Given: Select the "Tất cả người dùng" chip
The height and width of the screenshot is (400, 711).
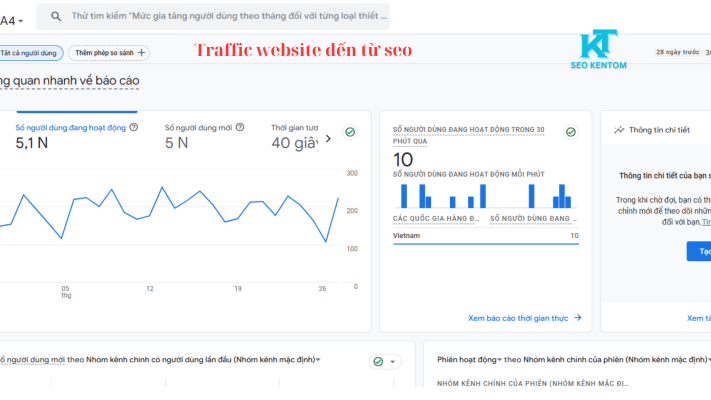Looking at the screenshot, I should [x=30, y=53].
